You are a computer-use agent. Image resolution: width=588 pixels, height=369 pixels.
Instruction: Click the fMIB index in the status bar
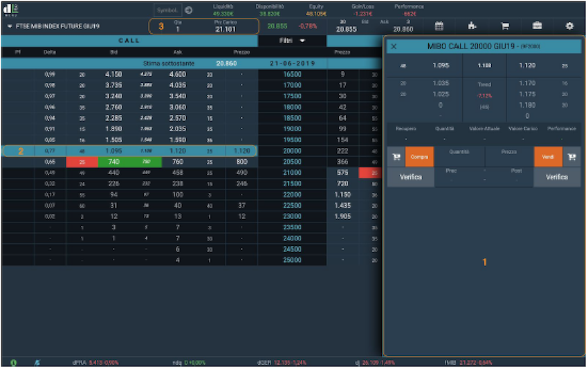[468, 363]
